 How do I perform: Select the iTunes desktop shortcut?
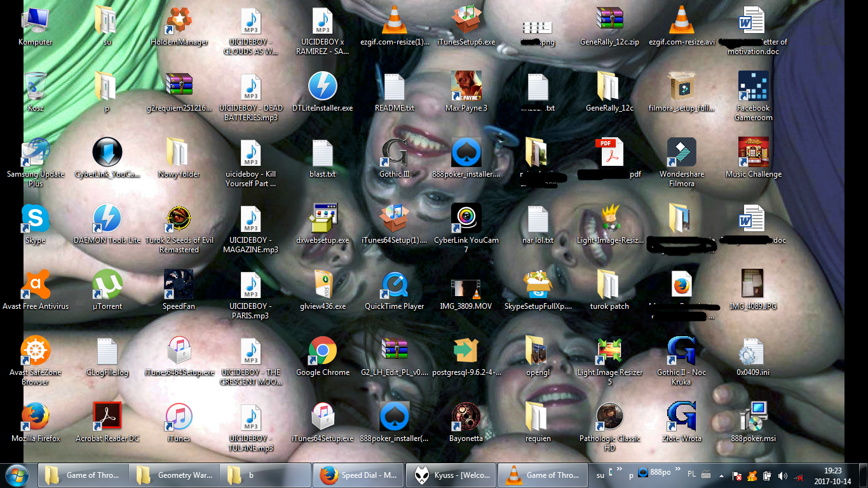(x=179, y=423)
